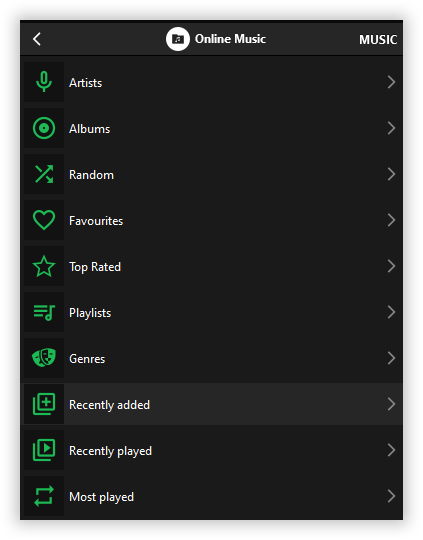The width and height of the screenshot is (423, 540).
Task: Expand Artists with its chevron arrow
Action: click(x=391, y=82)
